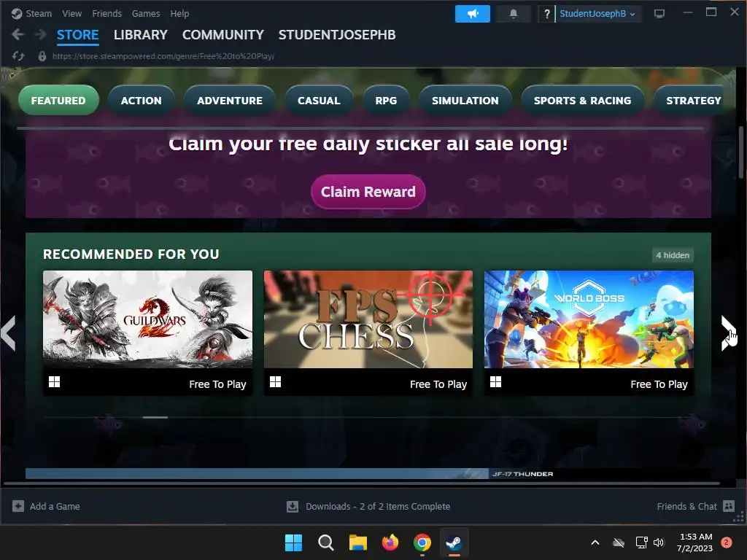Select the FEATURED category pill
Viewport: 747px width, 560px height.
(58, 100)
